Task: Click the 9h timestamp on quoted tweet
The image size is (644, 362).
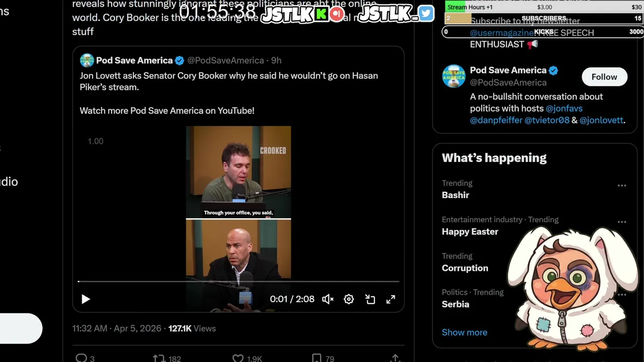Action: tap(276, 60)
